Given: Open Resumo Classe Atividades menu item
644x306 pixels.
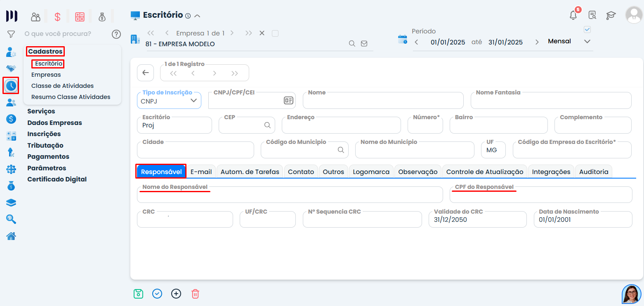Looking at the screenshot, I should 71,97.
